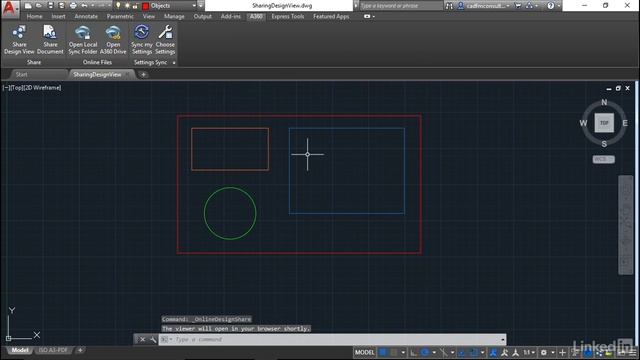Open the Parametric ribbon tab
The width and height of the screenshot is (640, 360).
120,17
